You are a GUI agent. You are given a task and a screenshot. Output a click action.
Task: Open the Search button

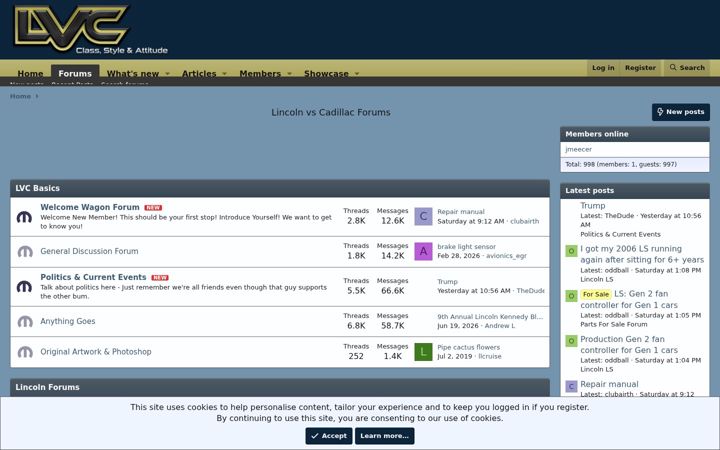[x=687, y=68]
